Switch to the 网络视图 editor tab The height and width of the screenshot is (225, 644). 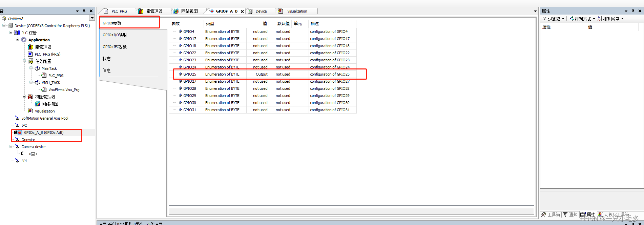pyautogui.click(x=189, y=11)
